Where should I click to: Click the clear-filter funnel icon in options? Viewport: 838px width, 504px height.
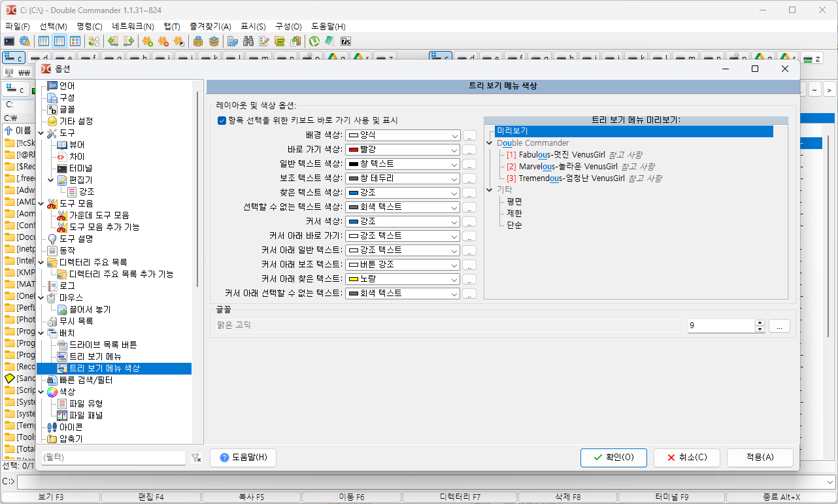196,458
